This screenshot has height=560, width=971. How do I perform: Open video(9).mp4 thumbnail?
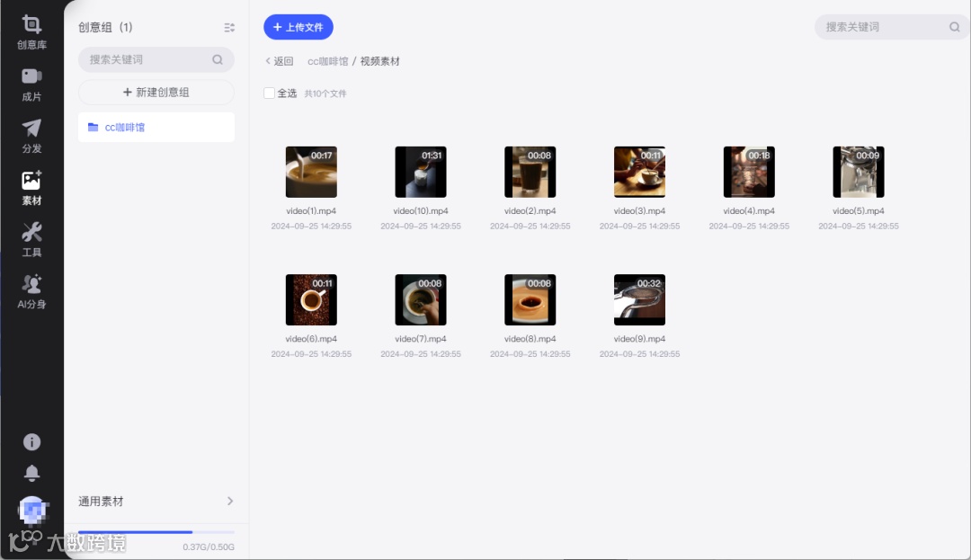tap(640, 300)
